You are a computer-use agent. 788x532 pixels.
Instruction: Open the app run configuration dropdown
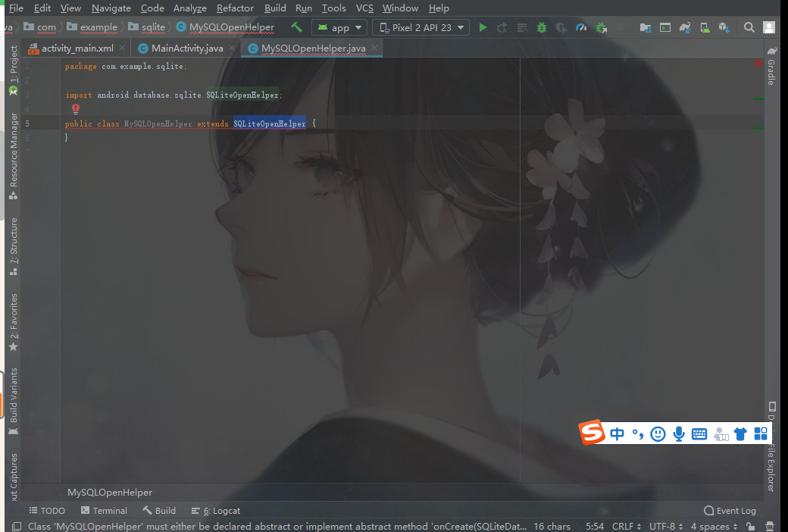click(339, 27)
